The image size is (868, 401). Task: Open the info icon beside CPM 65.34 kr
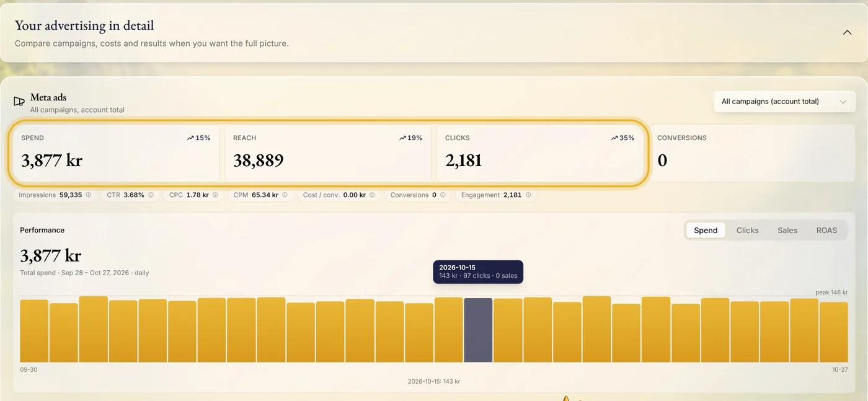coord(285,195)
